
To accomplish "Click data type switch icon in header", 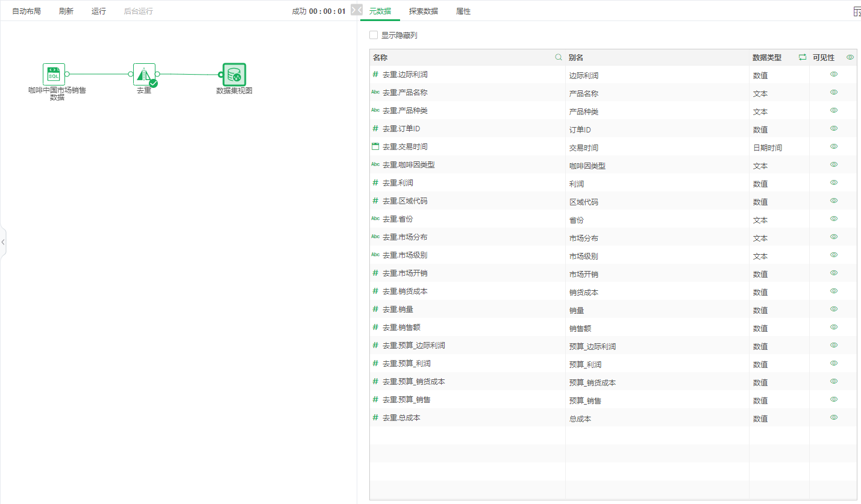I will pyautogui.click(x=802, y=57).
